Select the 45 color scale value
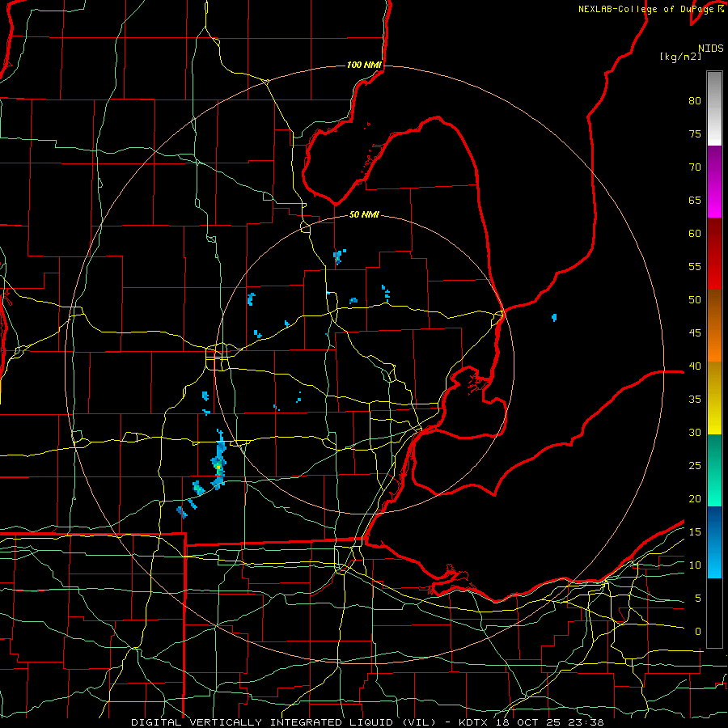 [695, 333]
